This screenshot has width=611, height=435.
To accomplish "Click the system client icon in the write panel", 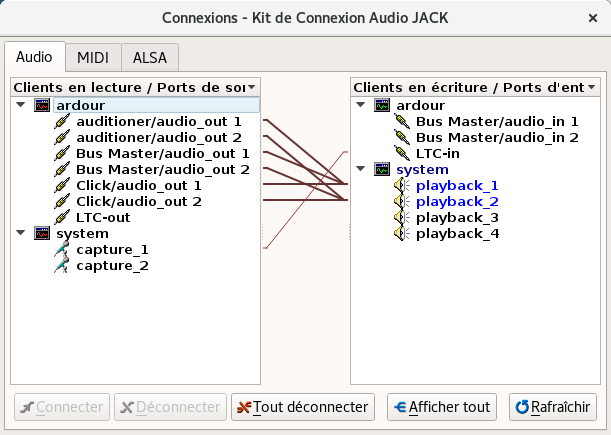I will coord(382,169).
